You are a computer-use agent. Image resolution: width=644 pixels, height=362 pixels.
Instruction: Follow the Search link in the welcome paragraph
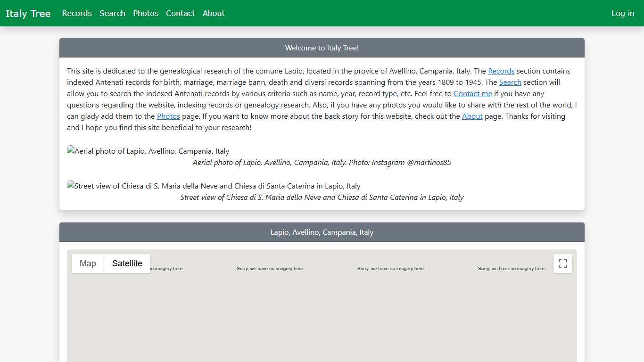pyautogui.click(x=510, y=82)
